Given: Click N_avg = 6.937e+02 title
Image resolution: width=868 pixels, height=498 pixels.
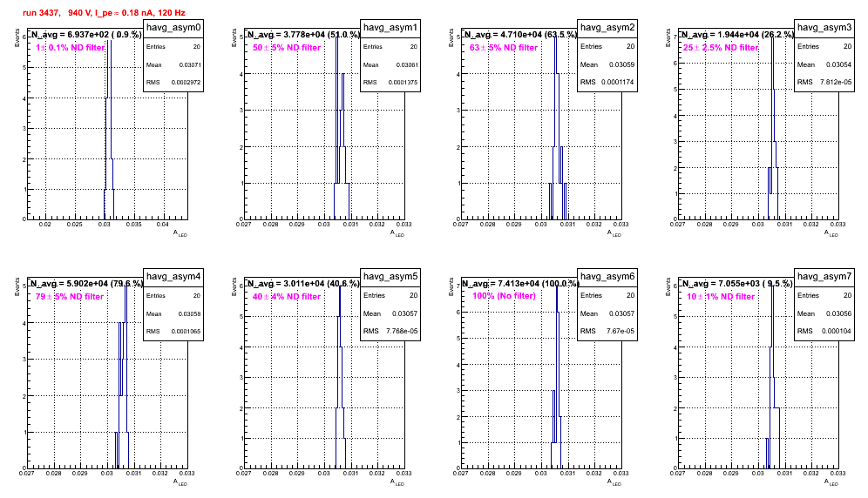Looking at the screenshot, I should tap(85, 34).
